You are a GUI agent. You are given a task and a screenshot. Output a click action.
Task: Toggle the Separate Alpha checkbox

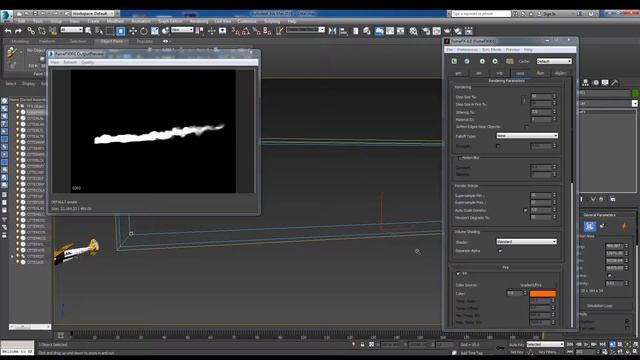500,251
